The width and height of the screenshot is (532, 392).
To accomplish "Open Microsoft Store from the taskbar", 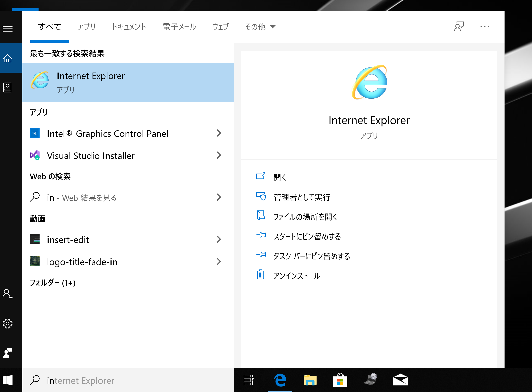I will point(340,380).
